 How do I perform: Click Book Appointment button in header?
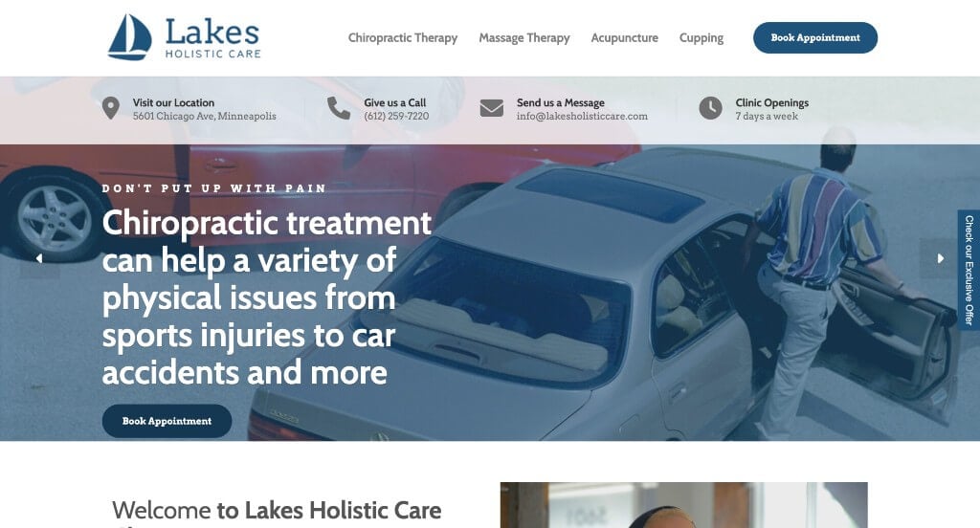tap(815, 37)
